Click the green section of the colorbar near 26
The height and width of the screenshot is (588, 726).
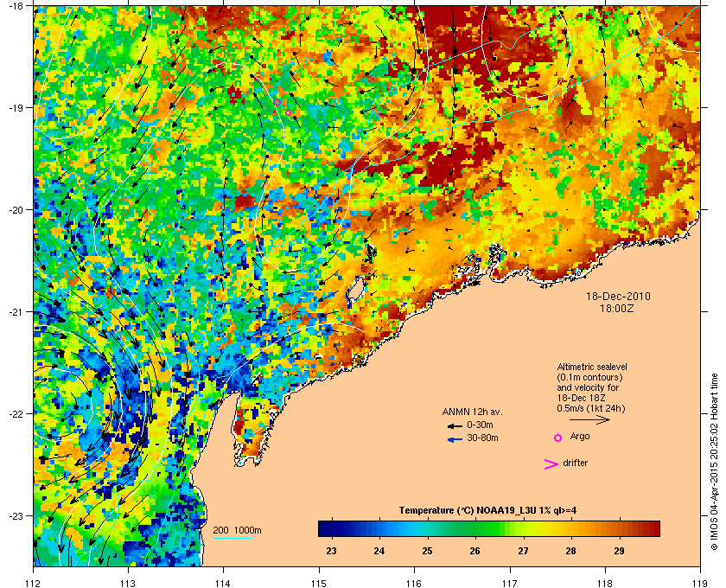click(x=474, y=528)
